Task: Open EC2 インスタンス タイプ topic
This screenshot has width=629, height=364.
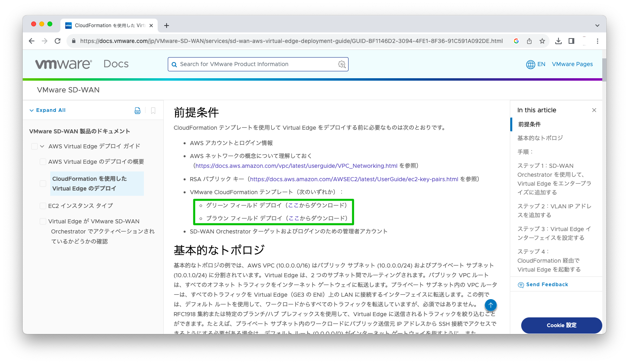Action: pos(80,206)
